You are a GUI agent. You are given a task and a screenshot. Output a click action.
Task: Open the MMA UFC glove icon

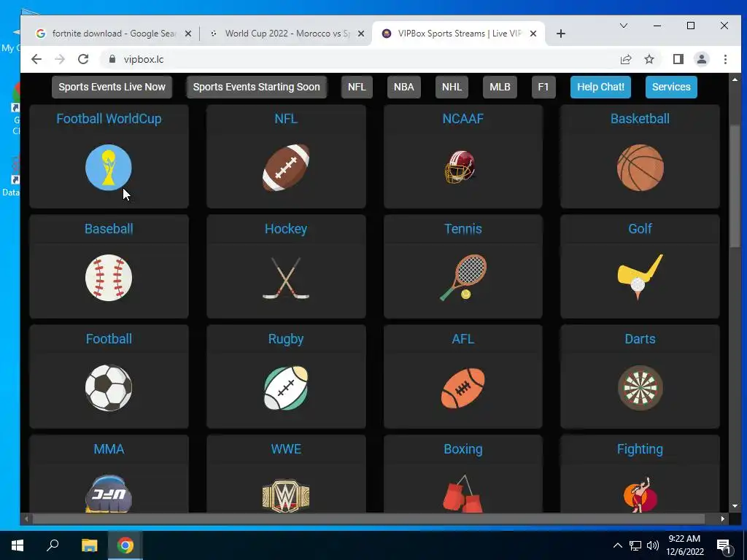109,494
